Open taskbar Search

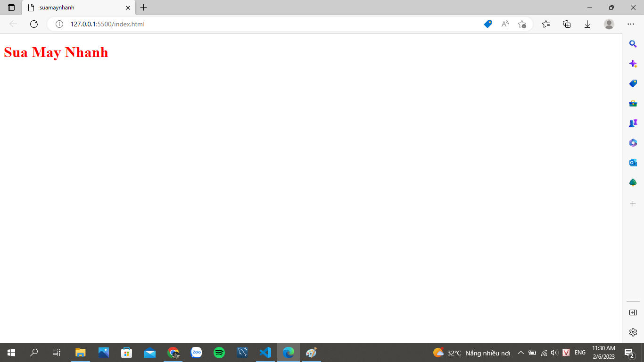34,353
